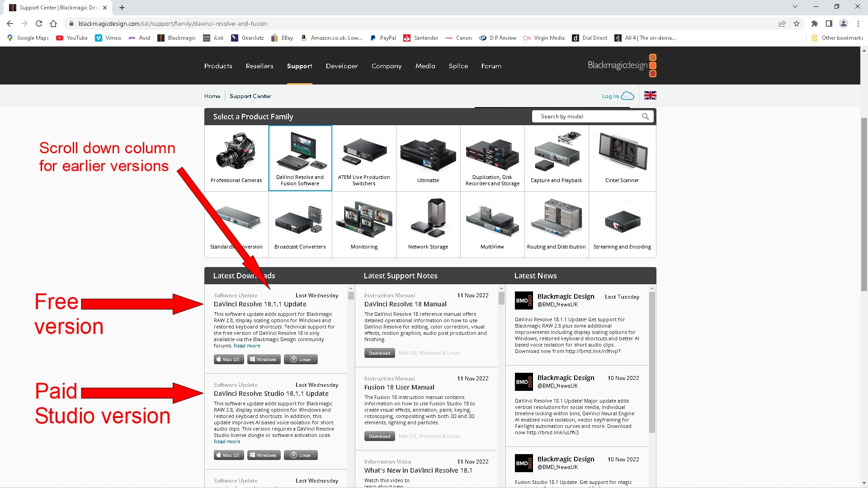Image resolution: width=868 pixels, height=488 pixels.
Task: Open the tab search dropdown arrow
Action: [x=795, y=7]
